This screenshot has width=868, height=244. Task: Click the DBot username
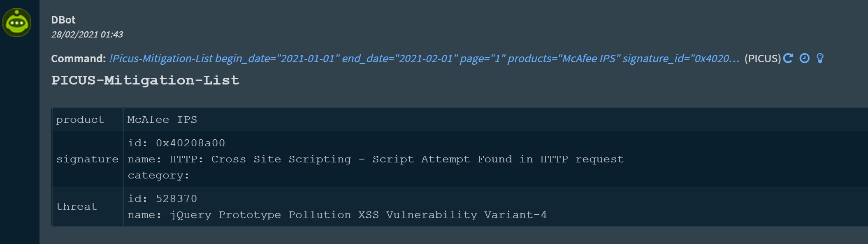click(x=63, y=19)
